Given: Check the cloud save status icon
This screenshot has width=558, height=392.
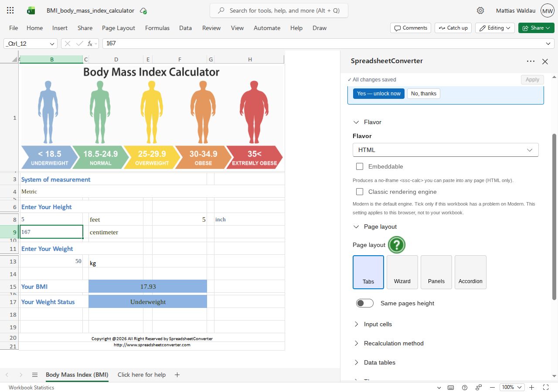Looking at the screenshot, I should (143, 10).
